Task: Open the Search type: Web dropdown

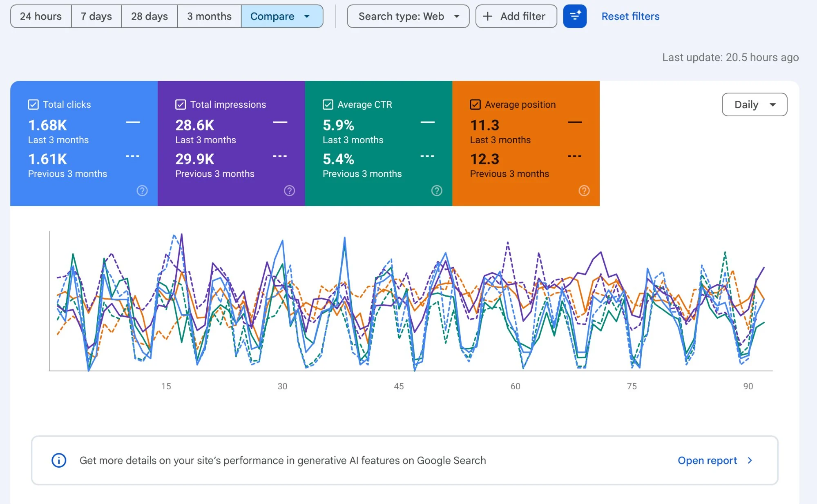Action: [x=408, y=16]
